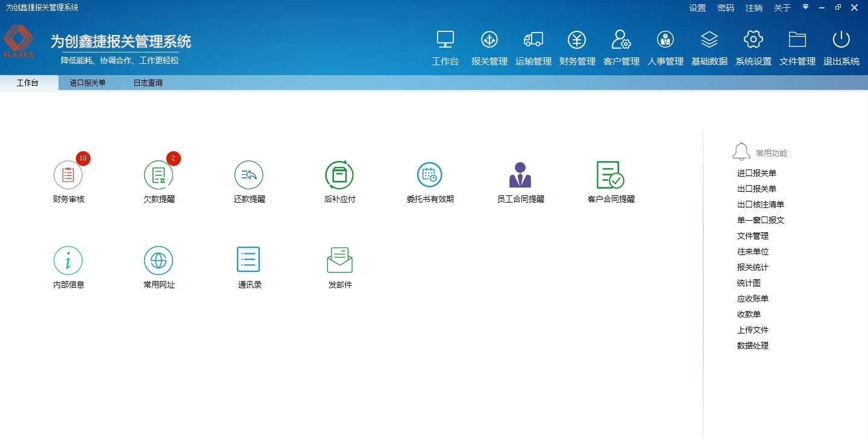Viewport: 868px width, 439px height.
Task: Switch to the 日志查询 tab
Action: (148, 83)
